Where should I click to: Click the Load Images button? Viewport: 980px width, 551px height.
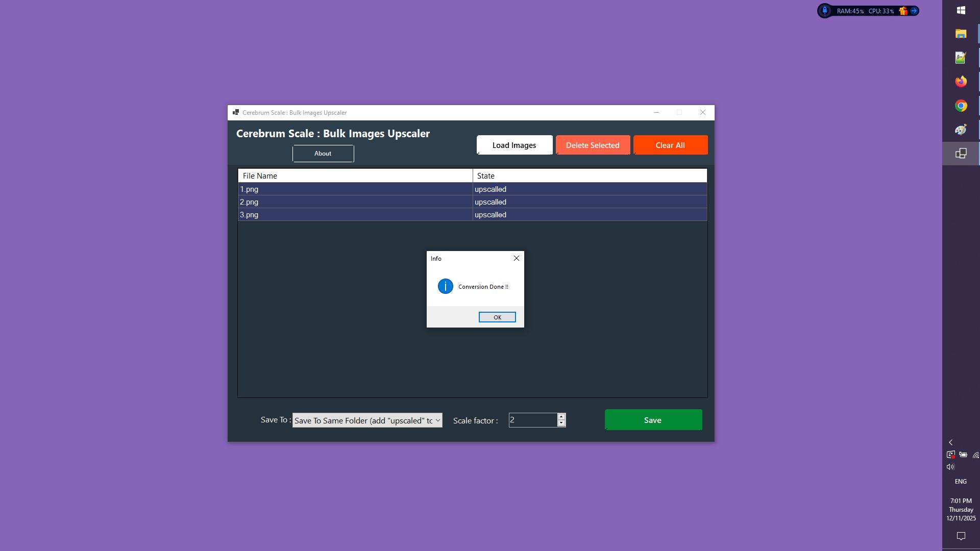[514, 145]
